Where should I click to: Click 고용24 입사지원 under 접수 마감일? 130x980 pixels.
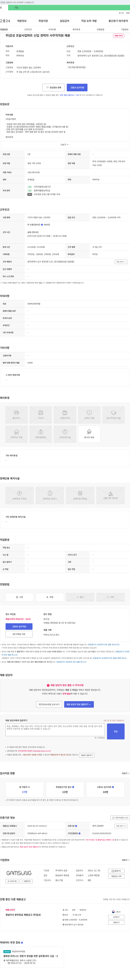click(19, 627)
